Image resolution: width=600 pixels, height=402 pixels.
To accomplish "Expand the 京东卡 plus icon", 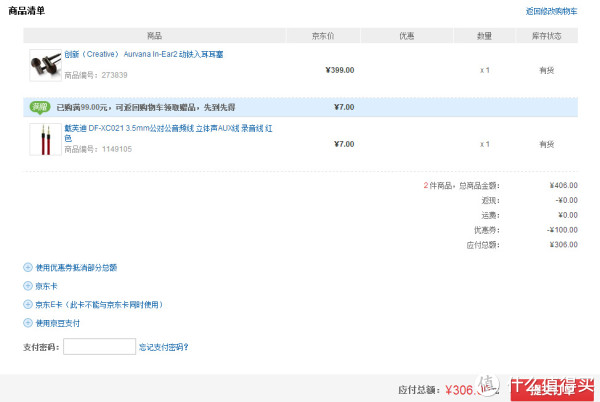I will coord(28,286).
